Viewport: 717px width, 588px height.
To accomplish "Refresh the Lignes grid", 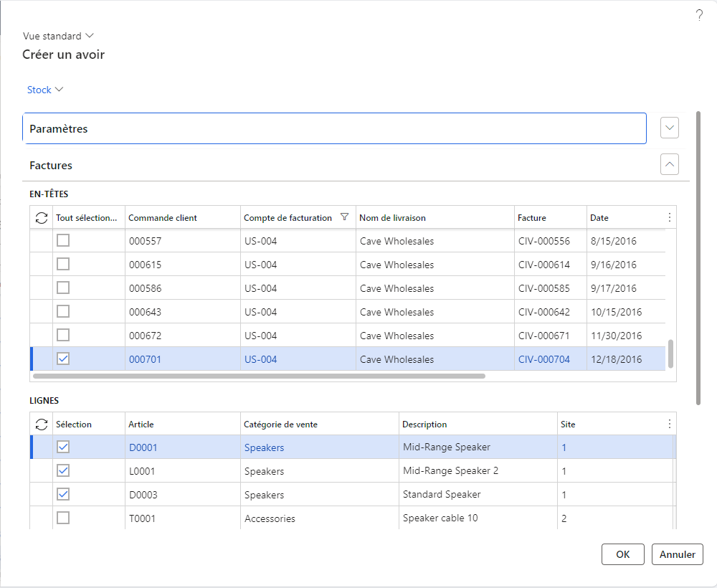I will click(42, 425).
